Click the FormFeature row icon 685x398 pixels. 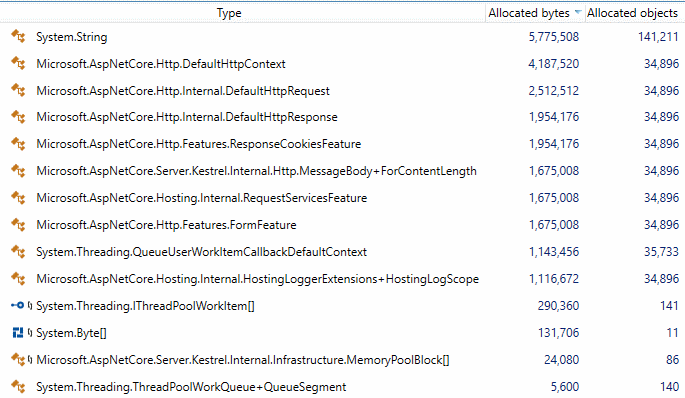point(18,225)
